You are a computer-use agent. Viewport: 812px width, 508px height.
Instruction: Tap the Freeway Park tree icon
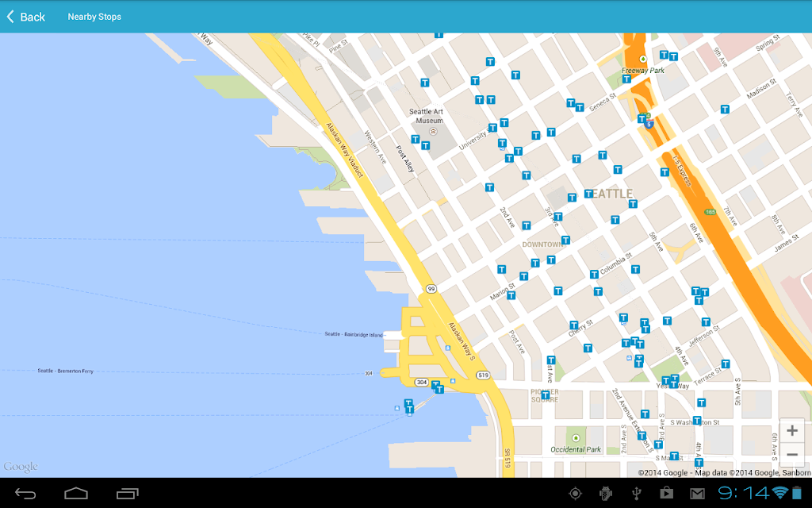coord(642,59)
